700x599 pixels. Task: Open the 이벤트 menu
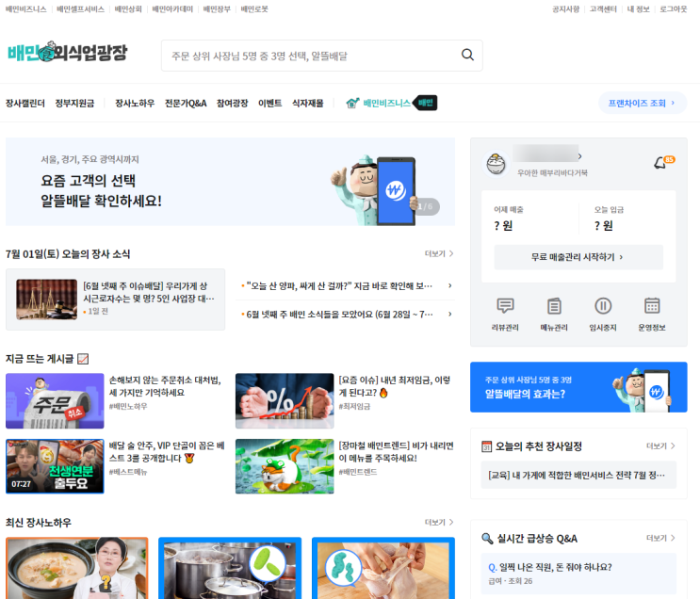tap(270, 103)
